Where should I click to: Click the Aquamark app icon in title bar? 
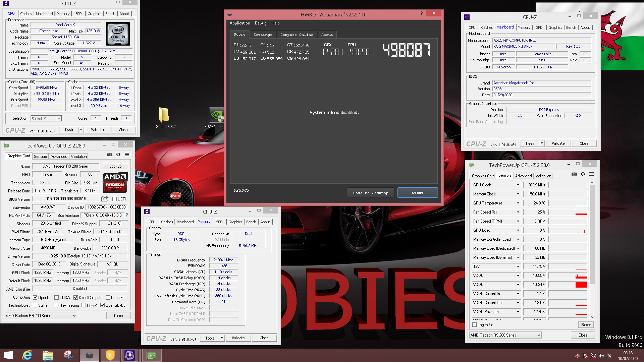pos(230,14)
